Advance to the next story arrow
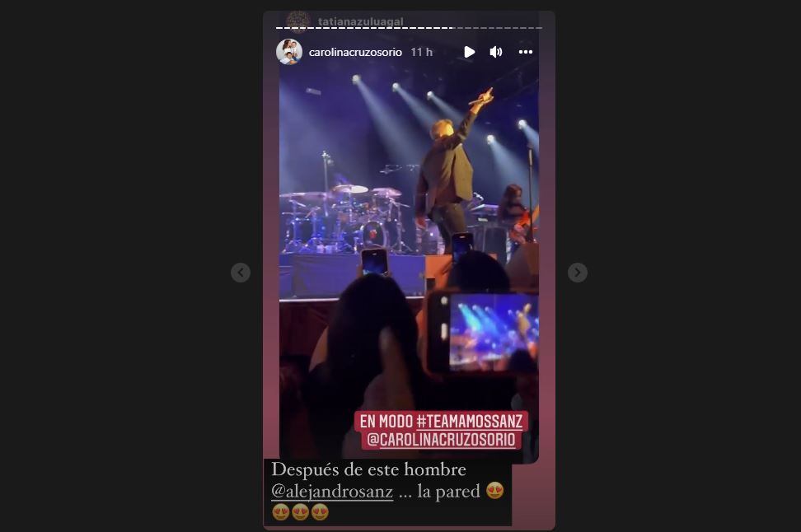The height and width of the screenshot is (532, 801). point(578,273)
